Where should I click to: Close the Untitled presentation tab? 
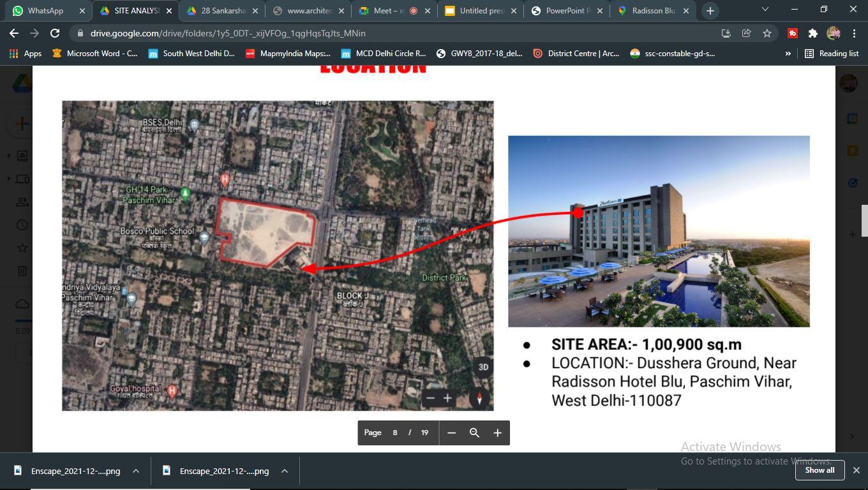514,11
